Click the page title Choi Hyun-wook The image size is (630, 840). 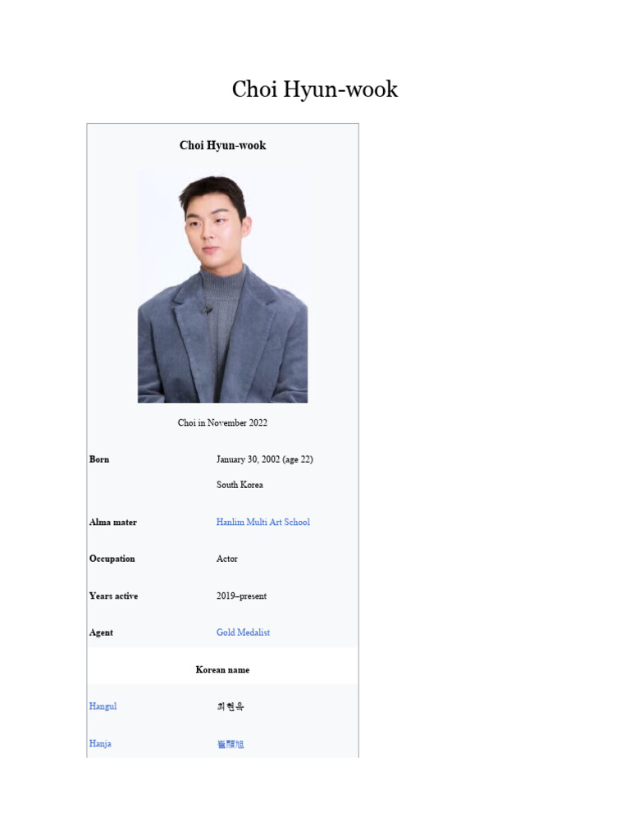[315, 89]
